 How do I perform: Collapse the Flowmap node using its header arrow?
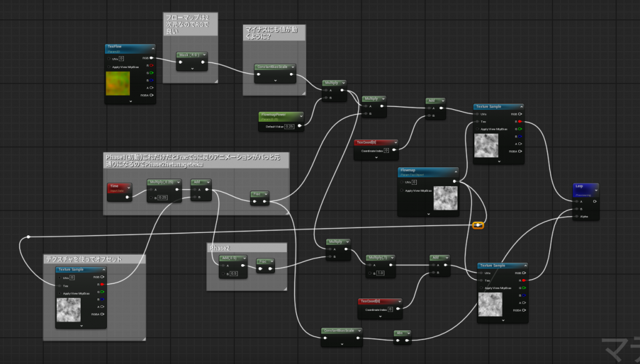click(x=454, y=171)
